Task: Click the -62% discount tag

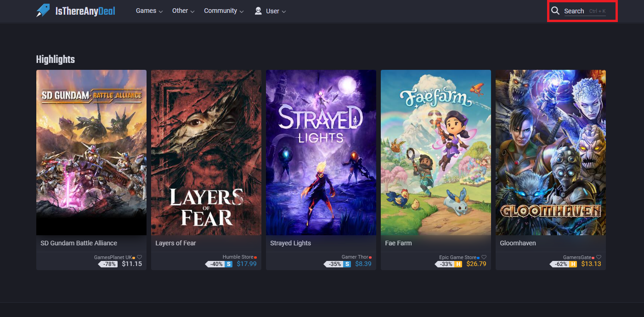Action: point(559,264)
